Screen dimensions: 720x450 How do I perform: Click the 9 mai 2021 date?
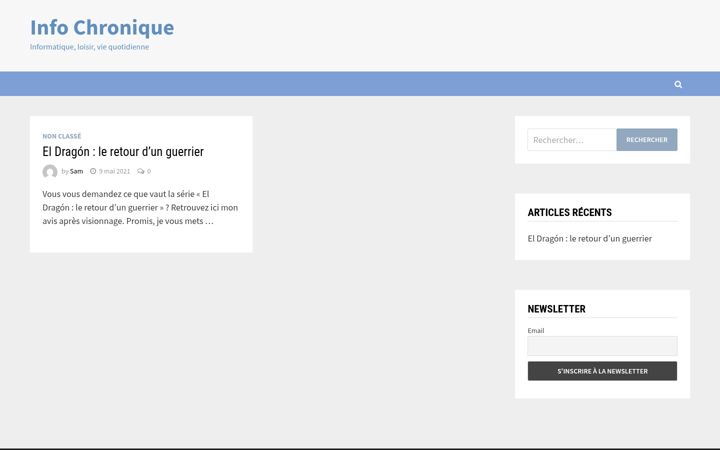point(114,171)
